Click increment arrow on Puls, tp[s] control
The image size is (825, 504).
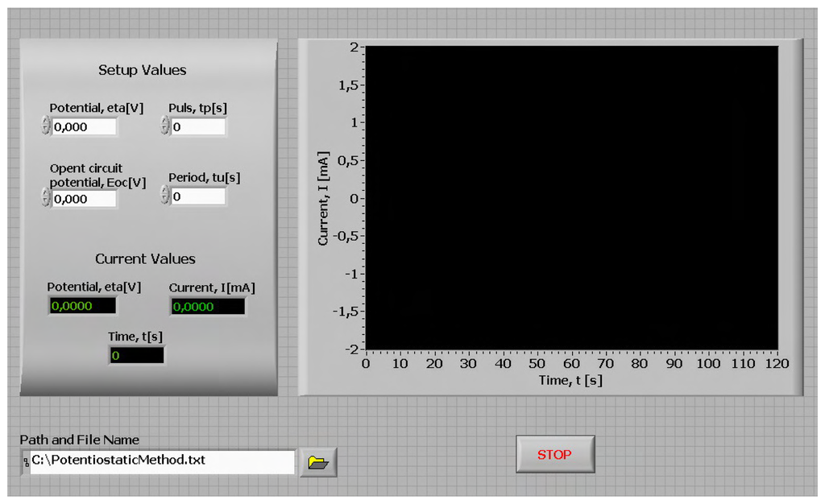coord(165,122)
